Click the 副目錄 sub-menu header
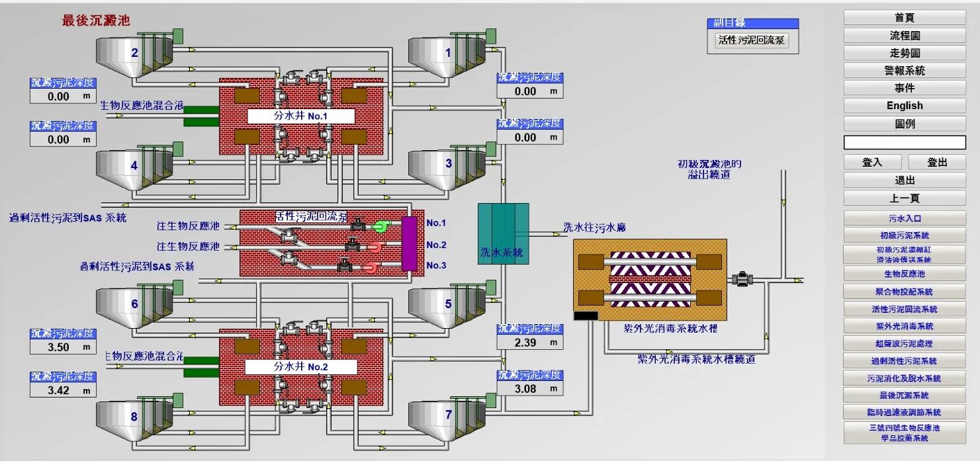 click(752, 23)
